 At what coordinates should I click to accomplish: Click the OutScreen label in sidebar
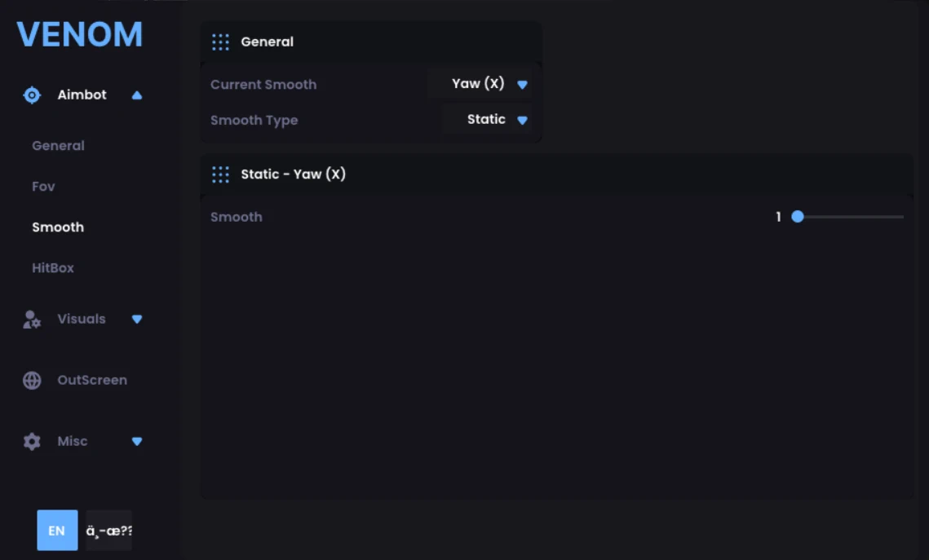[x=92, y=380]
